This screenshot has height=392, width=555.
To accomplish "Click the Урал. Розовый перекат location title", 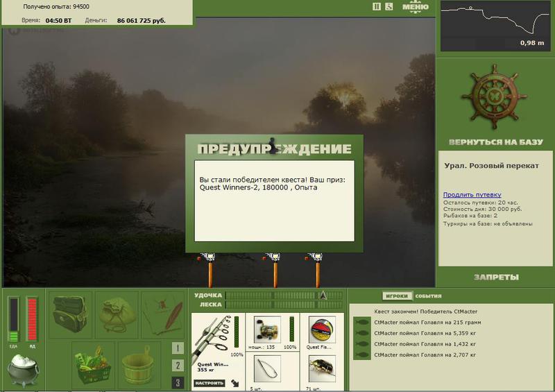I will click(x=491, y=166).
